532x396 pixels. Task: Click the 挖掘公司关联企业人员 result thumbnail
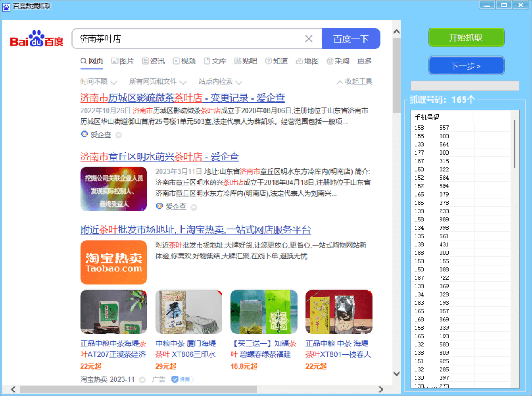point(113,189)
